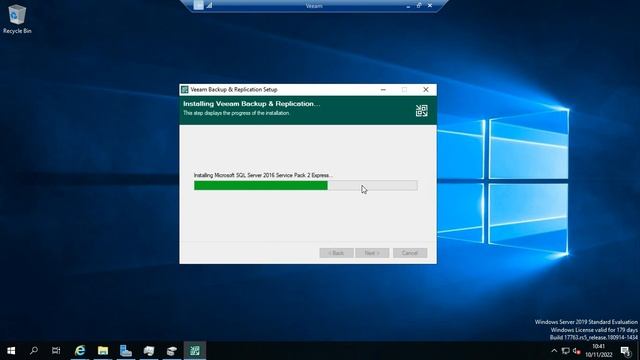
Task: Open the disk installer taskbar icon
Action: pos(172,351)
